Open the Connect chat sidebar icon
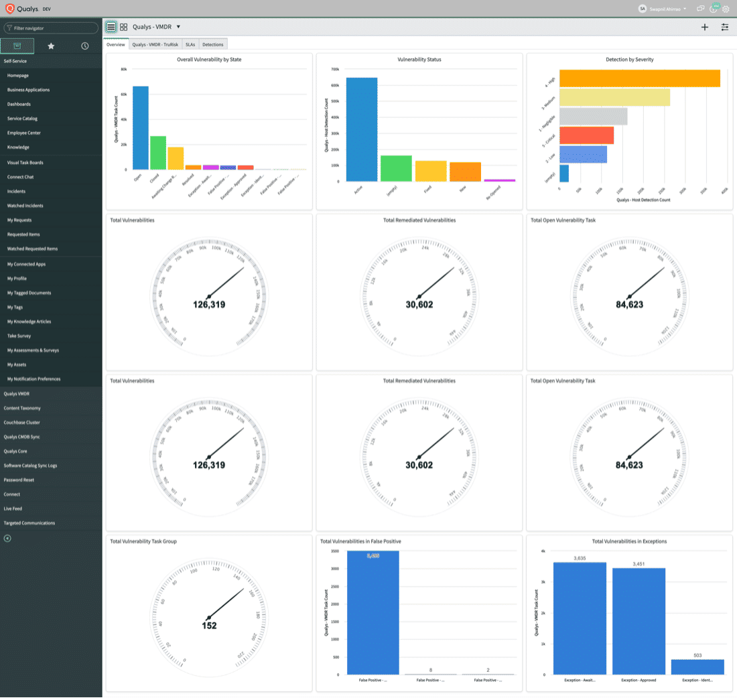The height and width of the screenshot is (700, 737). tap(700, 9)
